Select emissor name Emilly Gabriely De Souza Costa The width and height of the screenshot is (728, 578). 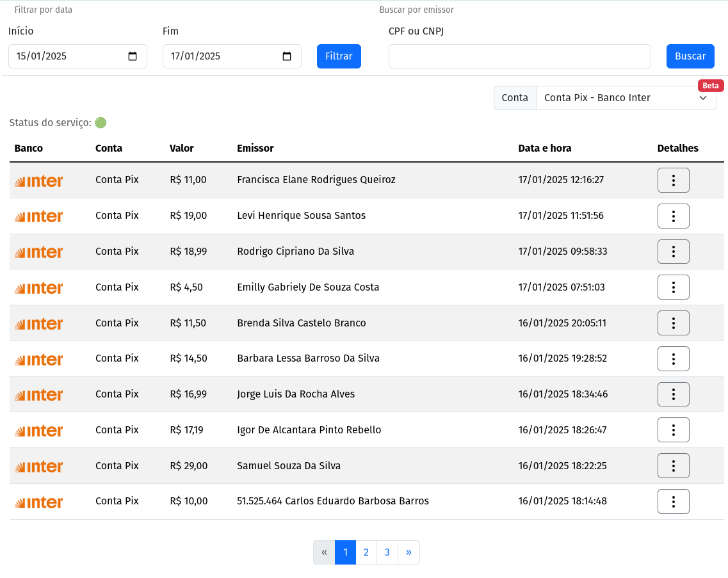308,287
